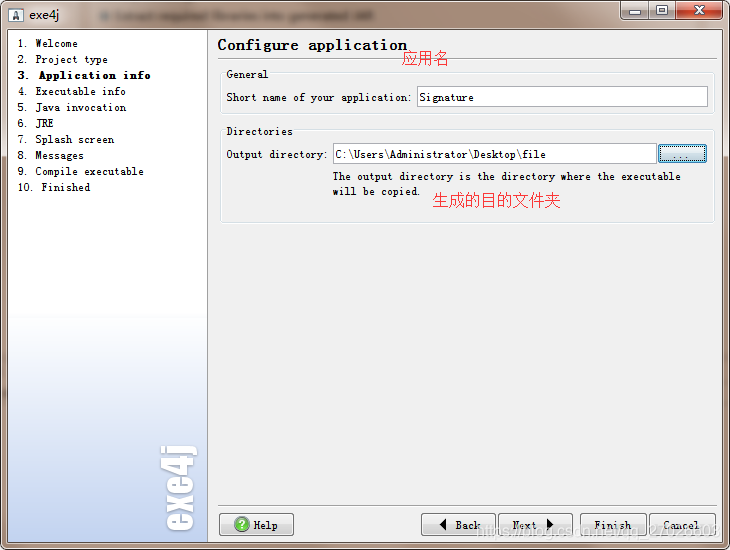Advance with the Next button

[535, 525]
